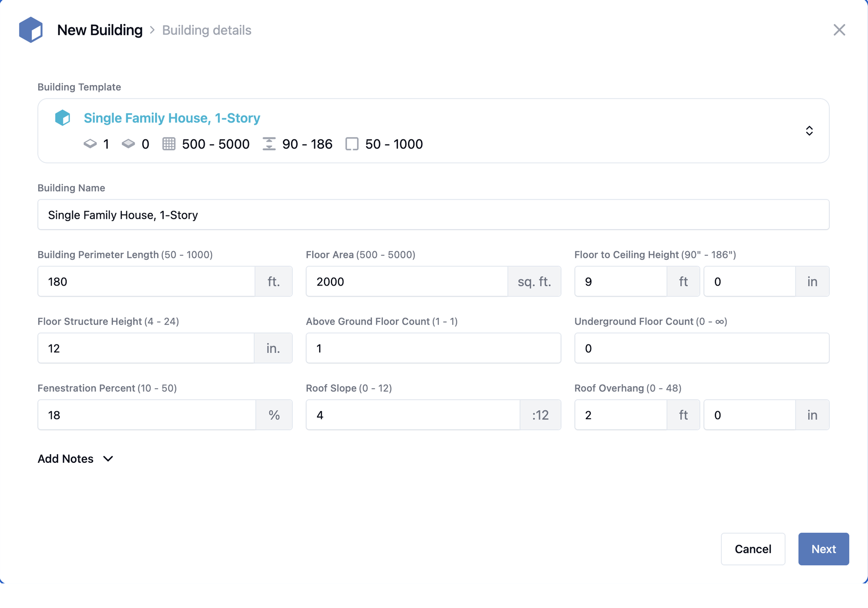Click the ceiling height range icon
This screenshot has height=608, width=868.
coord(269,144)
